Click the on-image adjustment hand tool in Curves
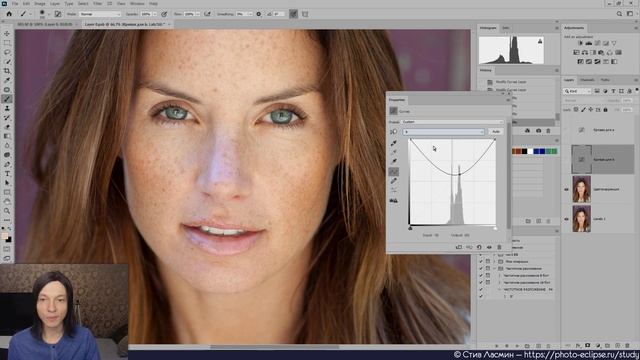 pos(393,132)
